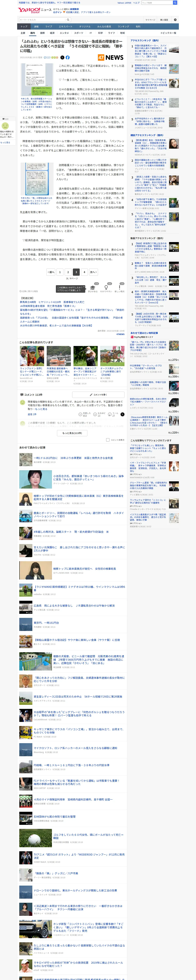Viewport: 196px width, 980px height.
Task: Open the ランキング navigation tab
Action: [x=123, y=27]
